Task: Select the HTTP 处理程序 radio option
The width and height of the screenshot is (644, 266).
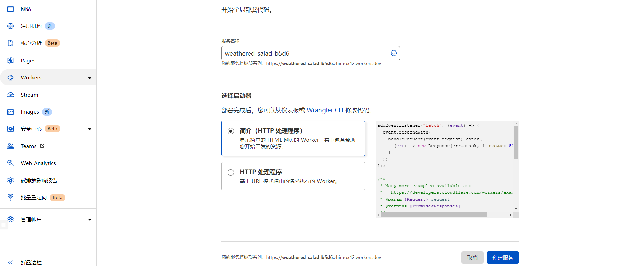Action: 231,172
